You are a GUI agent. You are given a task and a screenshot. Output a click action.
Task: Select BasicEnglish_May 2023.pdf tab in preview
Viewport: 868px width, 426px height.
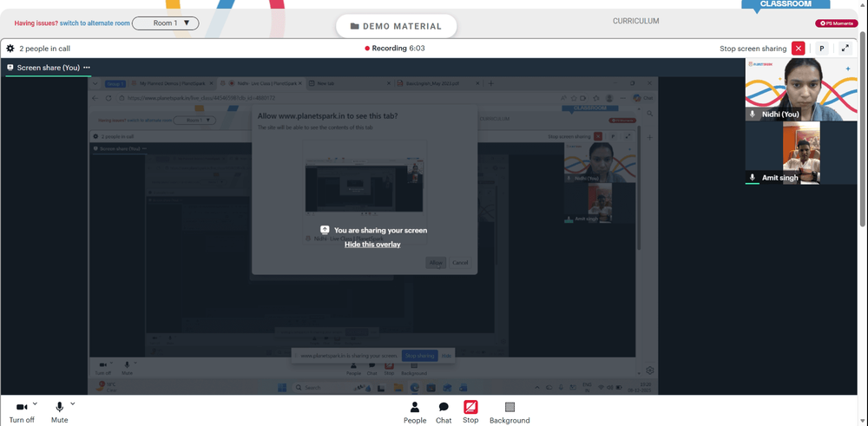pyautogui.click(x=439, y=83)
